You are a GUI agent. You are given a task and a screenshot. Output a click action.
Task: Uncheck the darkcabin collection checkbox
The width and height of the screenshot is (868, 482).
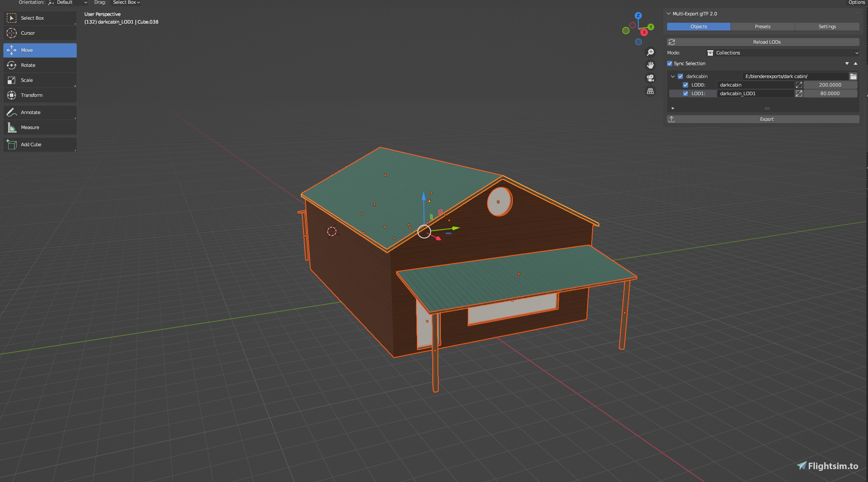[680, 76]
